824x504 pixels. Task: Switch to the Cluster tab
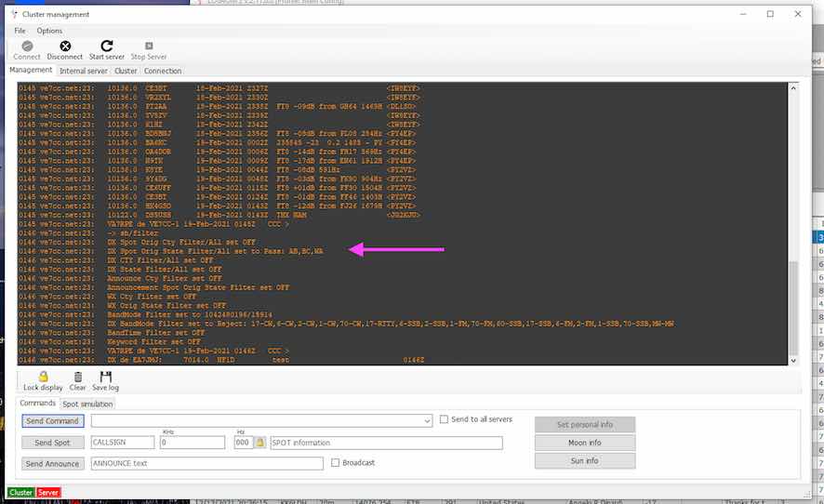click(x=126, y=71)
